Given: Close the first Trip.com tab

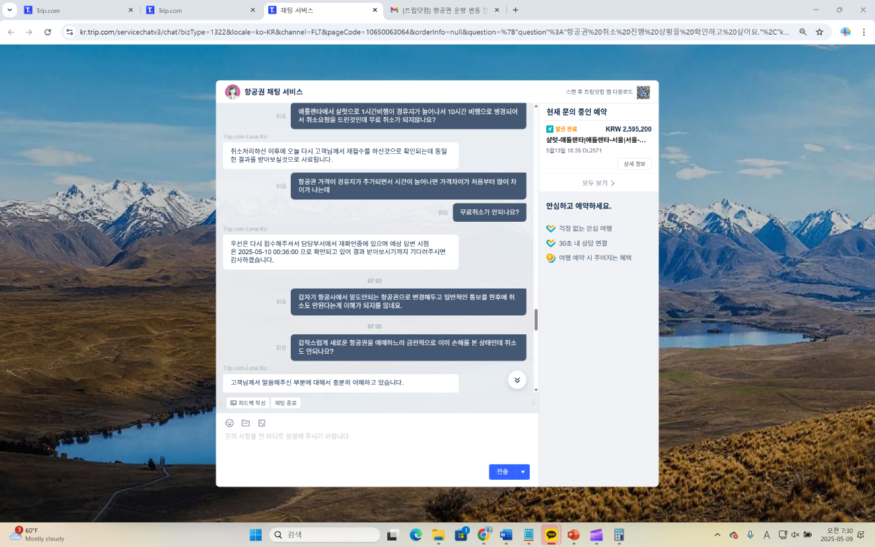Looking at the screenshot, I should point(131,10).
